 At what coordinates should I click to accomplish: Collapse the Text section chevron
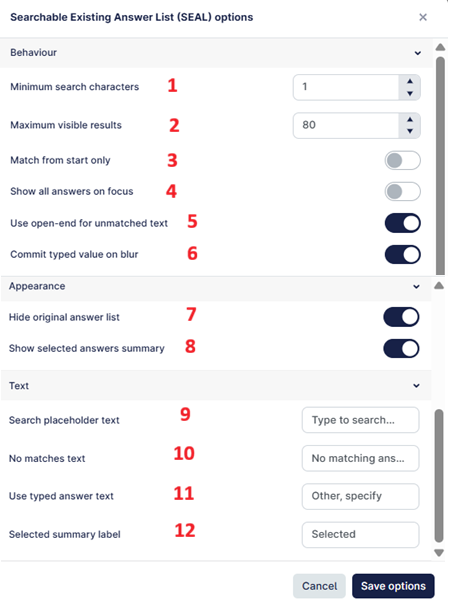pos(416,386)
